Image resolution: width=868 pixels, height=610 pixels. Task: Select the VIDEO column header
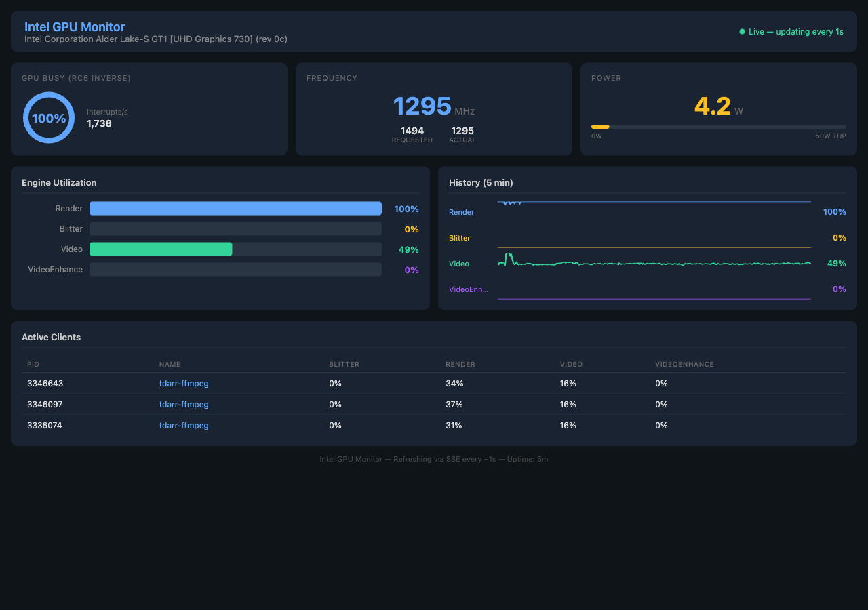point(571,364)
